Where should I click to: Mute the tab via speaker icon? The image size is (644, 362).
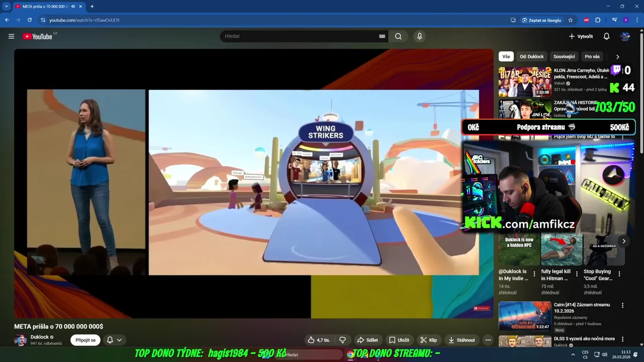[x=73, y=7]
